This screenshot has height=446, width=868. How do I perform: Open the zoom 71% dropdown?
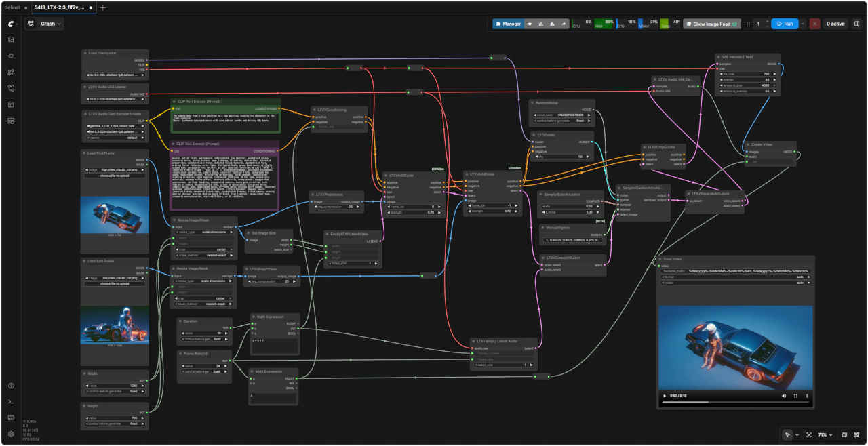pyautogui.click(x=825, y=434)
